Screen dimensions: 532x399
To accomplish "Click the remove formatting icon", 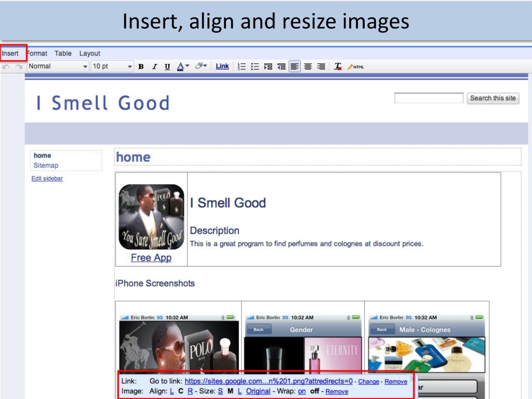I will [x=338, y=66].
